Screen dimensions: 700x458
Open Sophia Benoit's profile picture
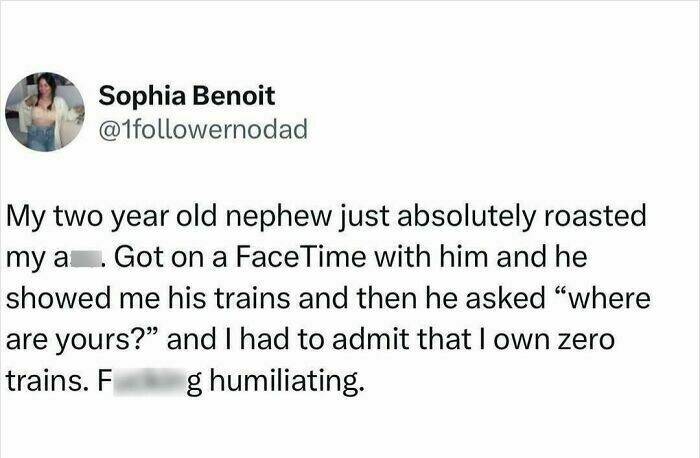pos(45,111)
